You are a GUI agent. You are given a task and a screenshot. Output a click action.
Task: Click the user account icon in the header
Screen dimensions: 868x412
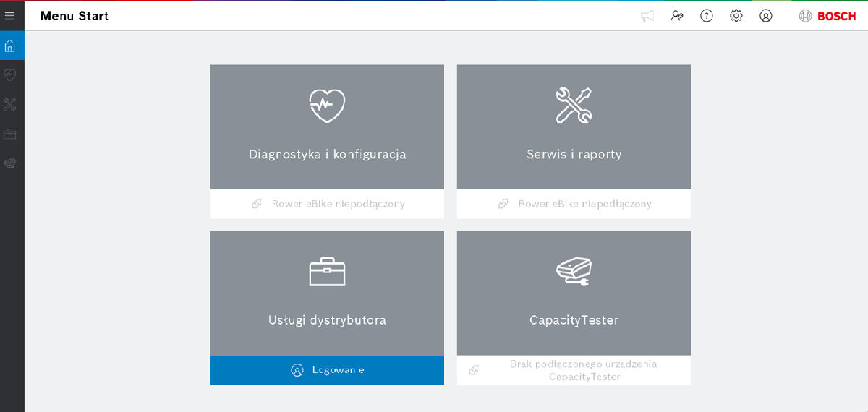click(x=766, y=16)
